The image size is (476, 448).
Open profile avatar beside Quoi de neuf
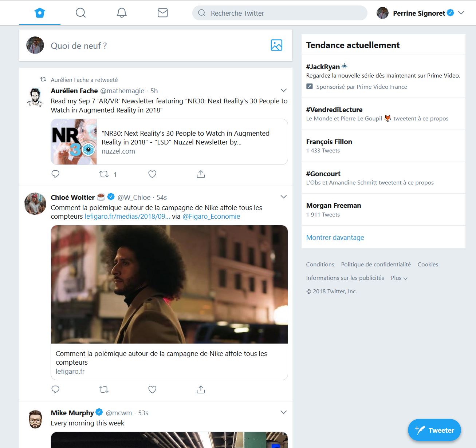35,45
